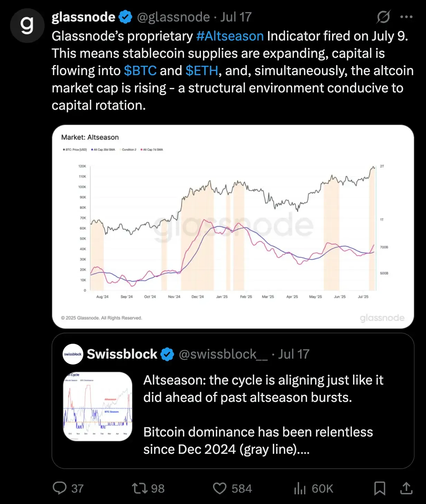Image resolution: width=426 pixels, height=504 pixels.
Task: Open the @glassnode handle profile
Action: click(173, 17)
